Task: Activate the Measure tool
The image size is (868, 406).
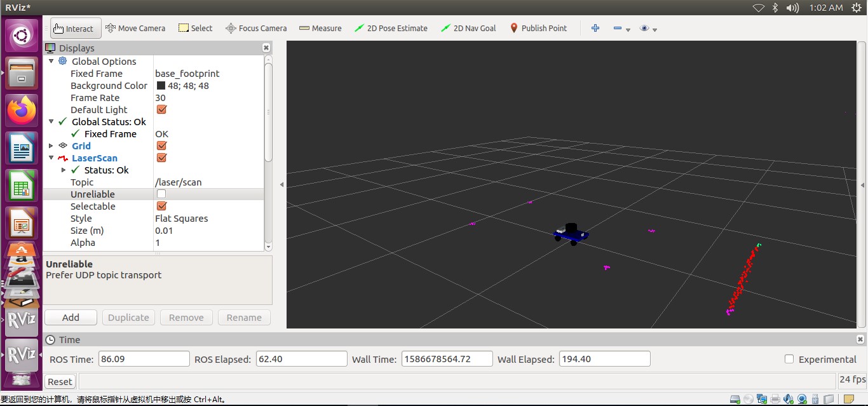Action: click(320, 28)
